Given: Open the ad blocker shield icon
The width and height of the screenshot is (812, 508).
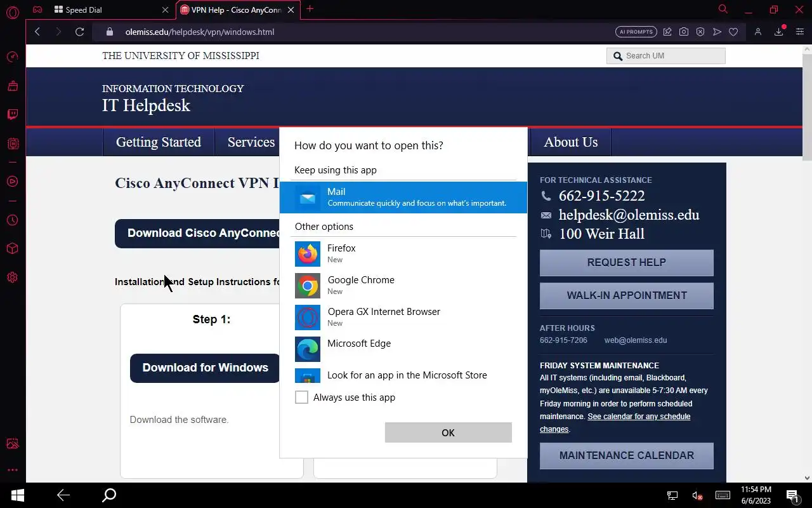Looking at the screenshot, I should (700, 32).
